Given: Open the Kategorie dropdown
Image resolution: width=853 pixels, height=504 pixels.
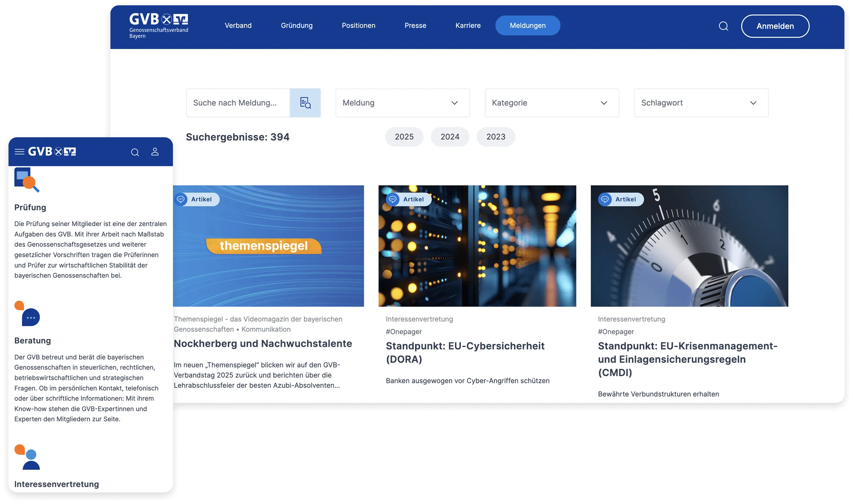Looking at the screenshot, I should pyautogui.click(x=552, y=103).
